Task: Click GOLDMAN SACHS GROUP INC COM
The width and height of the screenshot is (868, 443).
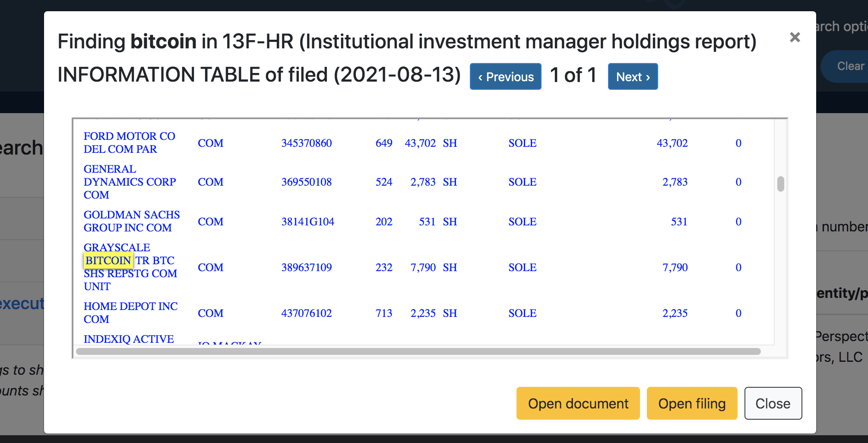Action: click(132, 221)
